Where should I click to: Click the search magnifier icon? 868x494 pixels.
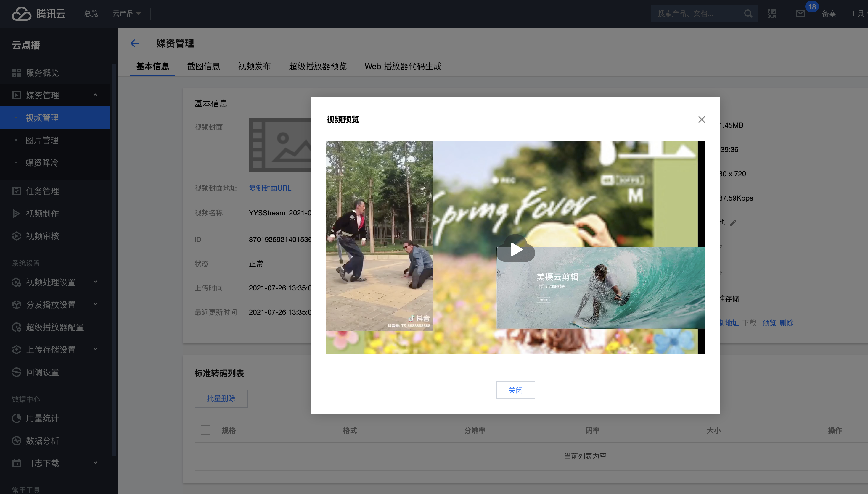748,14
